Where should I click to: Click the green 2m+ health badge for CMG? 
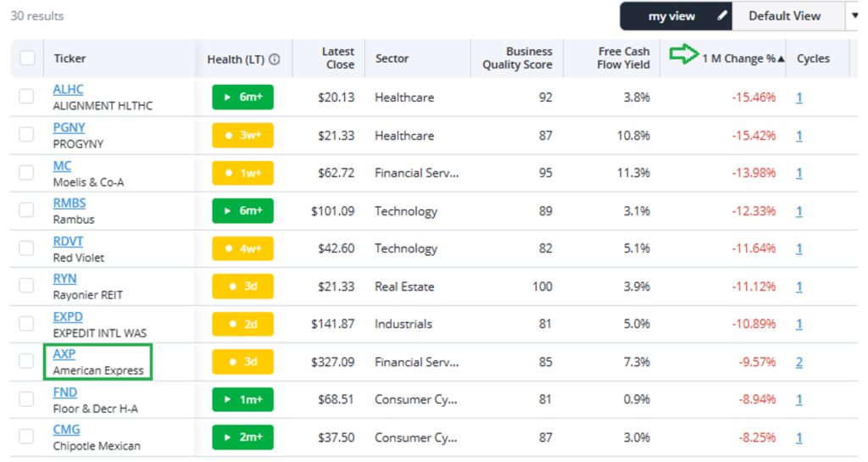tap(242, 437)
